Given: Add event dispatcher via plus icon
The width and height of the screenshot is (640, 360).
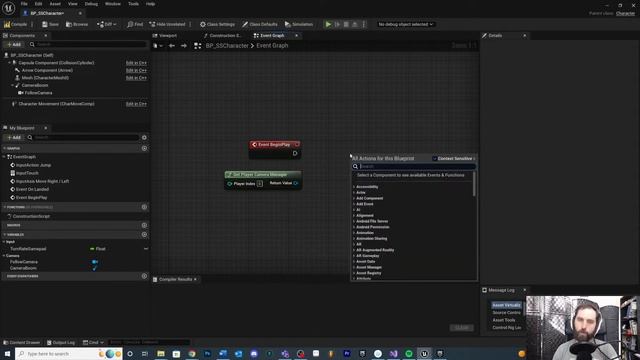Looking at the screenshot, I should point(144,276).
